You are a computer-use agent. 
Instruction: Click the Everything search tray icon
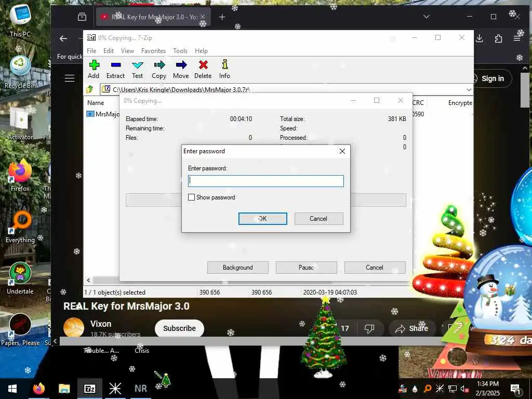[x=427, y=389]
